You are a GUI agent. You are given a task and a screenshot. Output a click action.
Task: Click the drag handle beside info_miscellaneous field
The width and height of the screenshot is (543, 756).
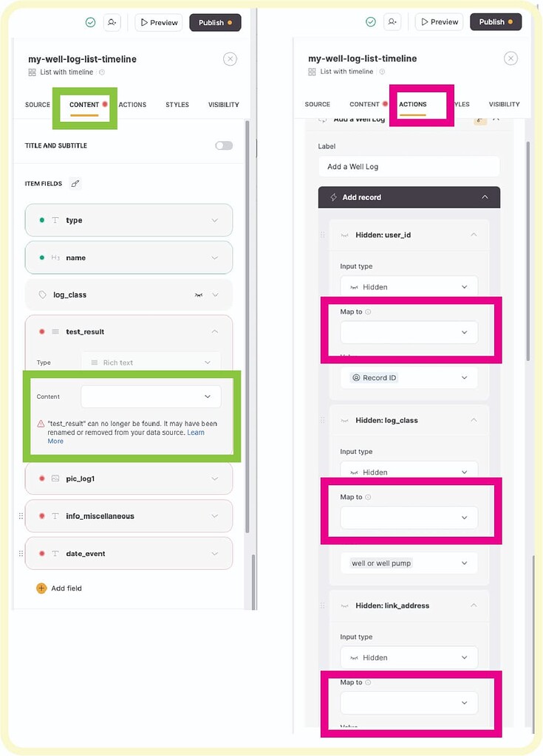[x=22, y=516]
